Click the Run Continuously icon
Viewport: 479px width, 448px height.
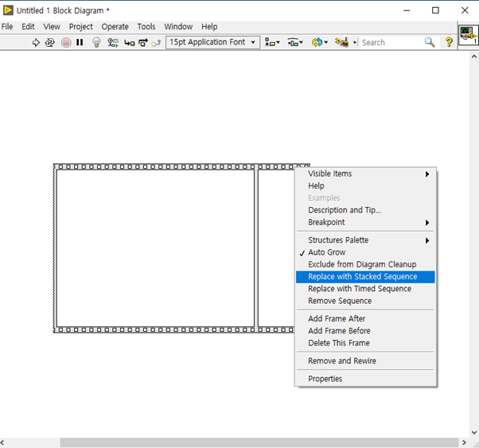coord(50,42)
